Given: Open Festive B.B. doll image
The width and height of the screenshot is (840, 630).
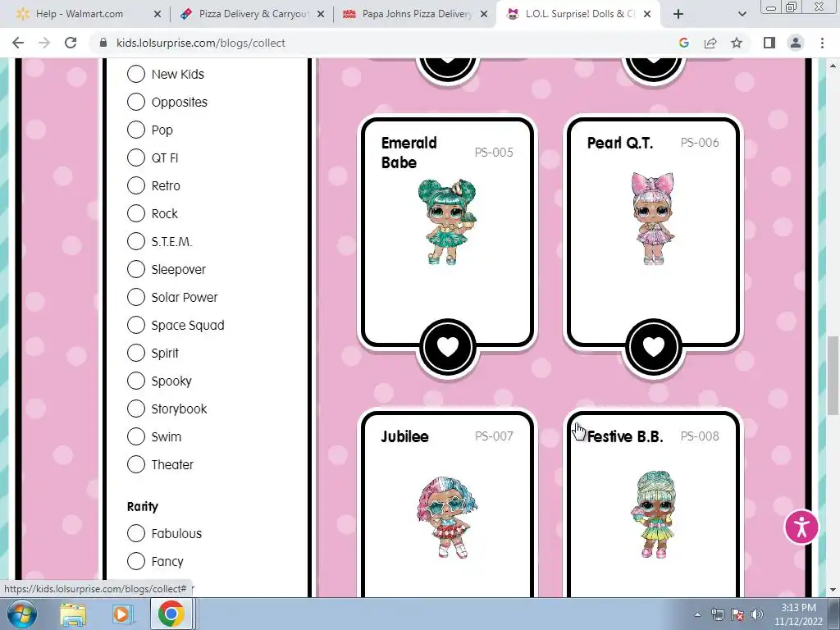Looking at the screenshot, I should pos(655,514).
